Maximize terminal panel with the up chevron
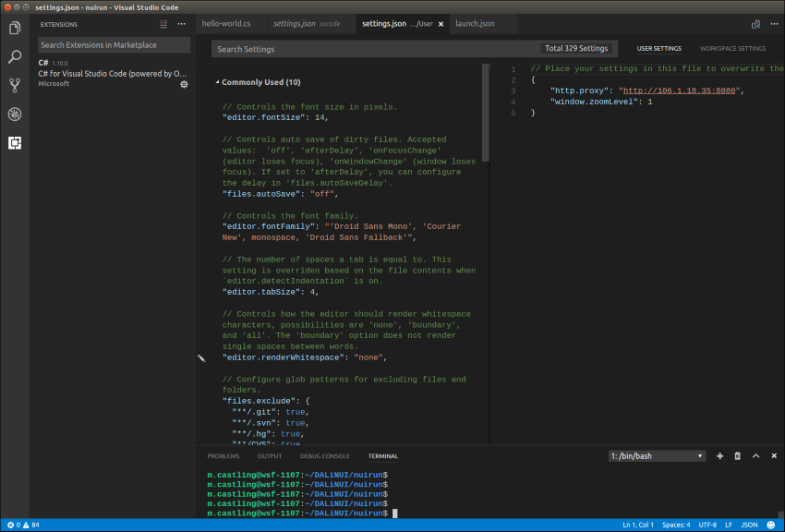Screen dimensions: 785x532 [755, 456]
